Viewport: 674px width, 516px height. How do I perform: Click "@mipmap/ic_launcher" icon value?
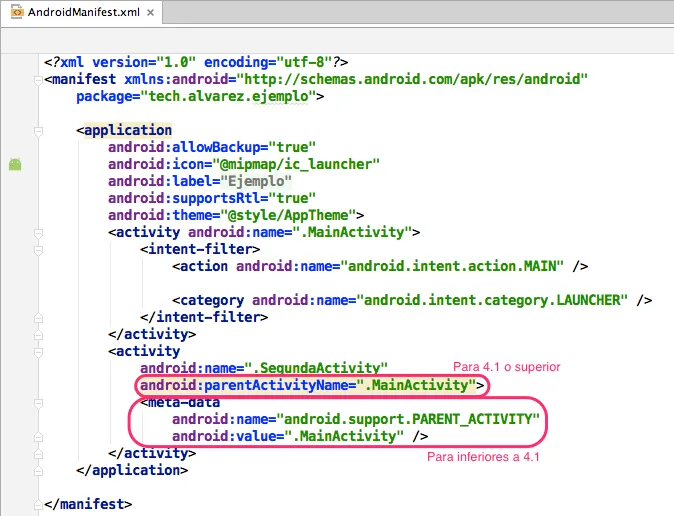tap(296, 164)
